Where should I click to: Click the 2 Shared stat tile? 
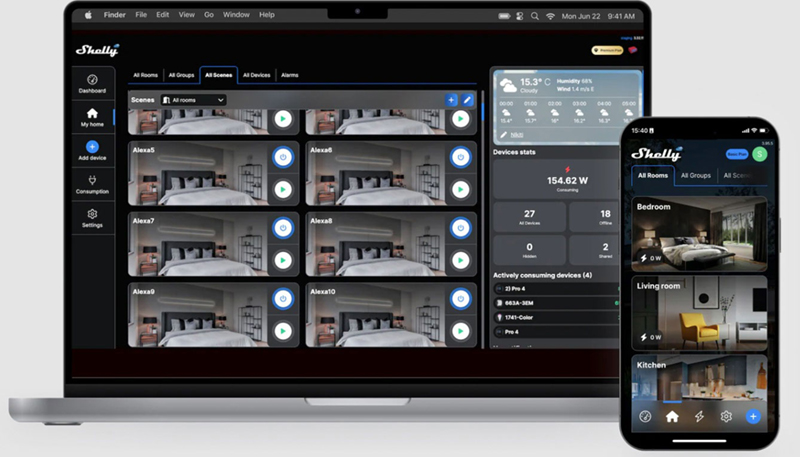[x=595, y=250]
